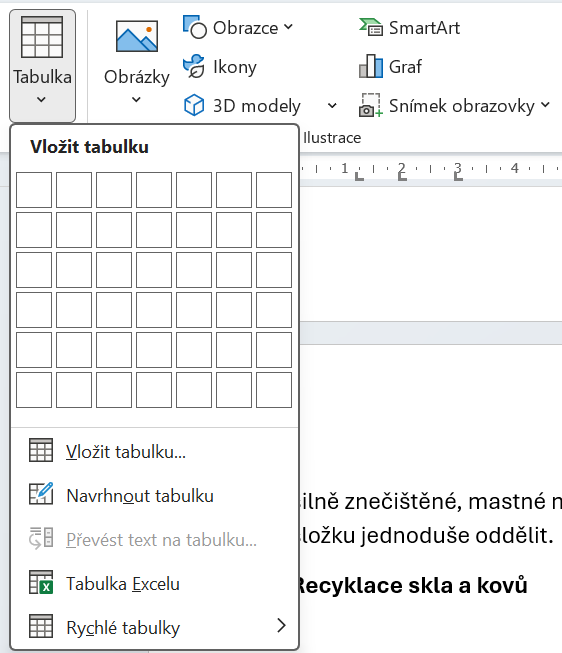Click ruler tab stop marker near 1
This screenshot has height=653, width=562.
[359, 177]
